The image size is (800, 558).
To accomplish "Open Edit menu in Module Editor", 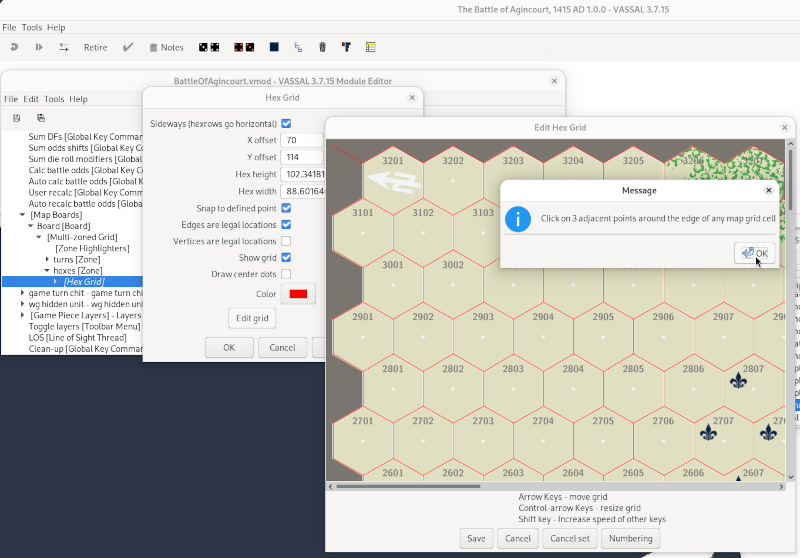I will point(31,99).
